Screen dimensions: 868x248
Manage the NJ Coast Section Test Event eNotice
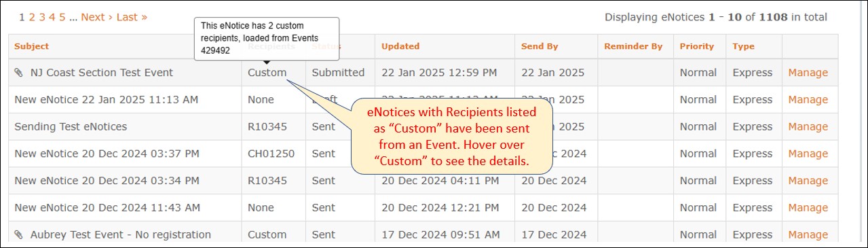[808, 73]
